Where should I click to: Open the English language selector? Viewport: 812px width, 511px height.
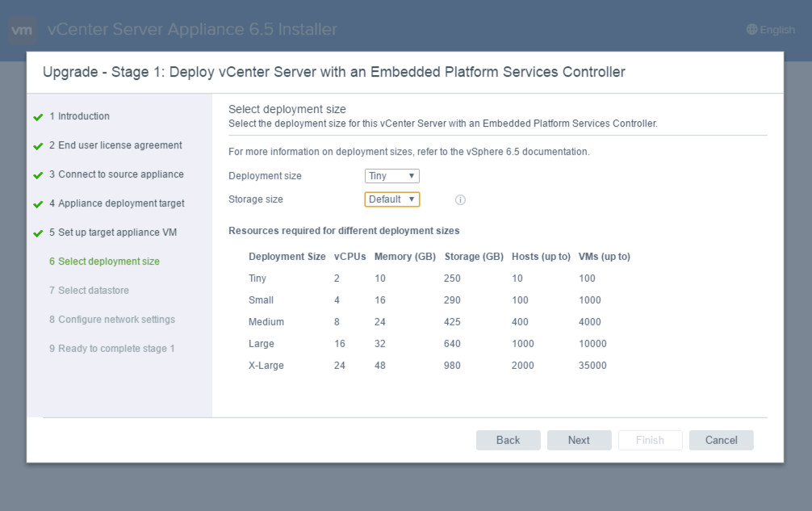(x=771, y=30)
